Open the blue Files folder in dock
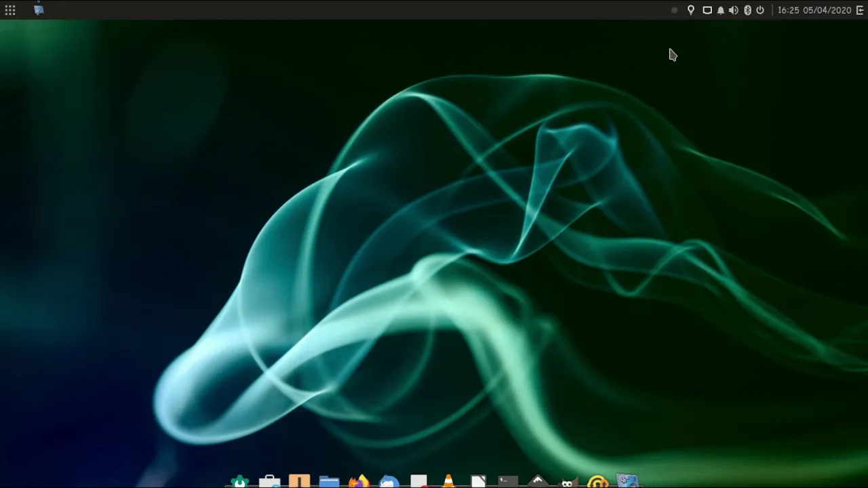The height and width of the screenshot is (488, 868). [329, 481]
